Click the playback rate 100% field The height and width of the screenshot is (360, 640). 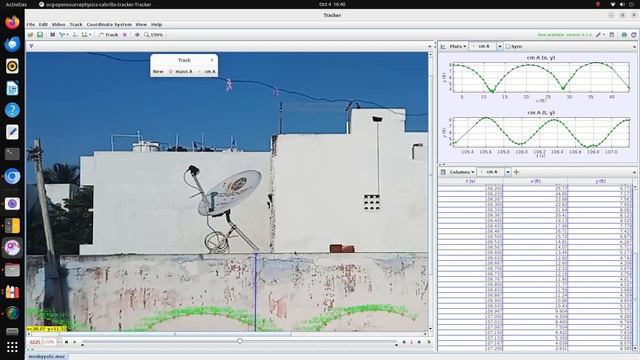pyautogui.click(x=49, y=342)
